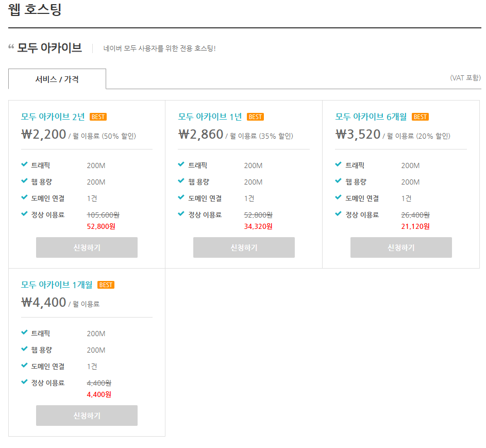
Task: Open the 모두 아카이브 2년 title link
Action: click(53, 117)
